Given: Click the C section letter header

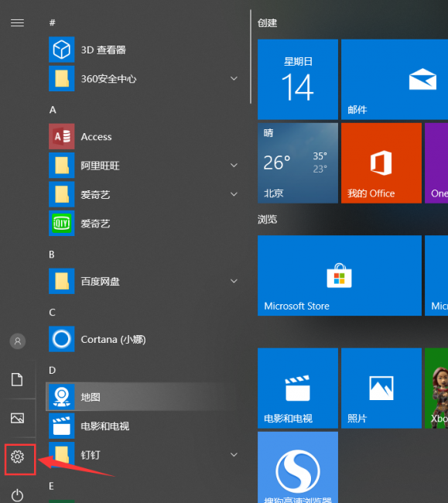Looking at the screenshot, I should tap(52, 313).
